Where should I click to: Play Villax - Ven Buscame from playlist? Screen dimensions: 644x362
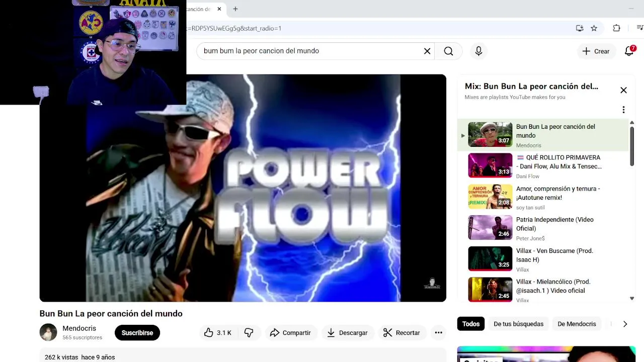tap(543, 259)
